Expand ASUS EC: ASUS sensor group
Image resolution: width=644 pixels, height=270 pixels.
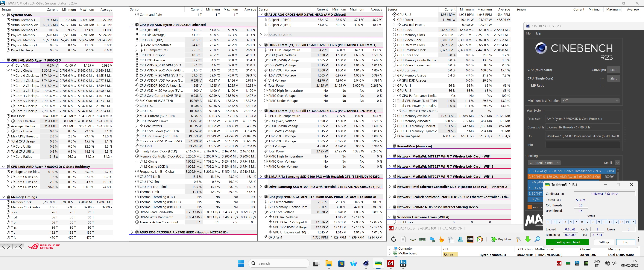click(261, 35)
